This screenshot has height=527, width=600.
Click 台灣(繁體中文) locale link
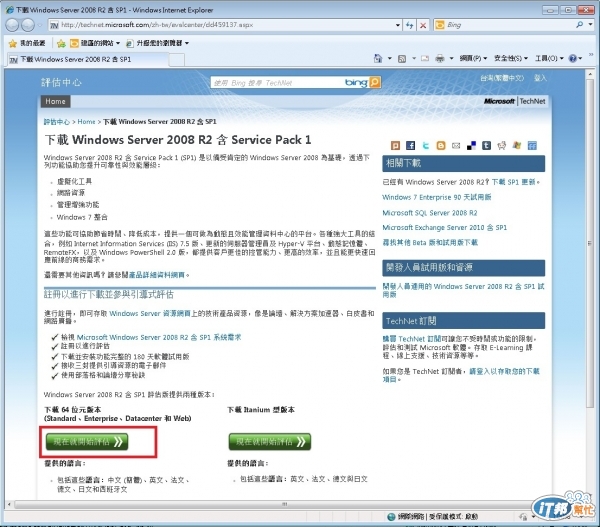[x=502, y=78]
